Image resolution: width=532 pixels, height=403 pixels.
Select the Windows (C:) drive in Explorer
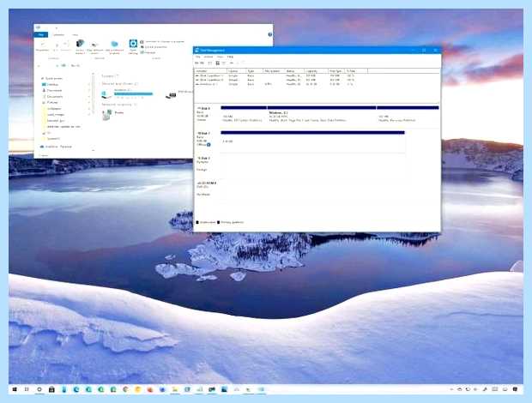click(127, 93)
